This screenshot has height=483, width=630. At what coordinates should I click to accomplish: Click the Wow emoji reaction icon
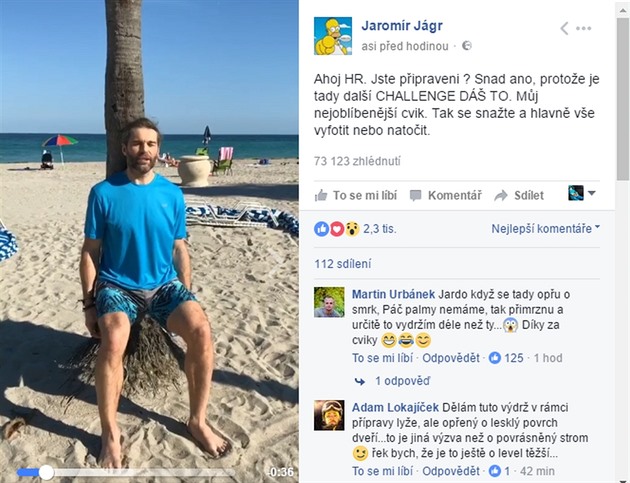352,229
